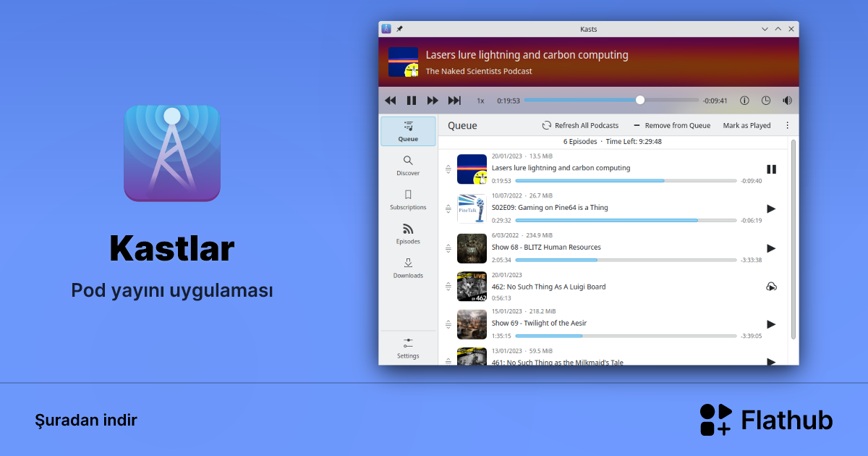Open the window options chevron in titlebar
Viewport: 868px width, 456px height.
(x=765, y=28)
